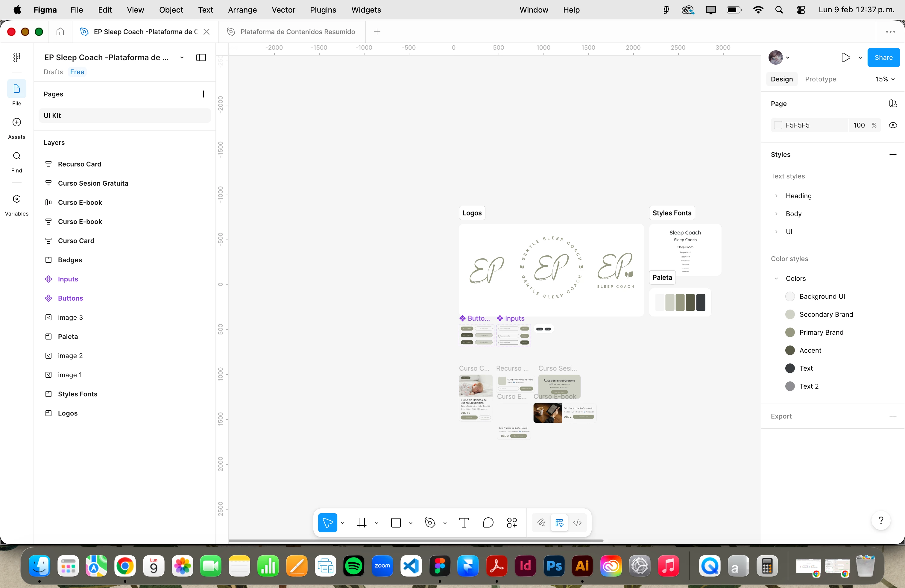Click the blue Share button
This screenshot has width=905, height=588.
click(883, 58)
